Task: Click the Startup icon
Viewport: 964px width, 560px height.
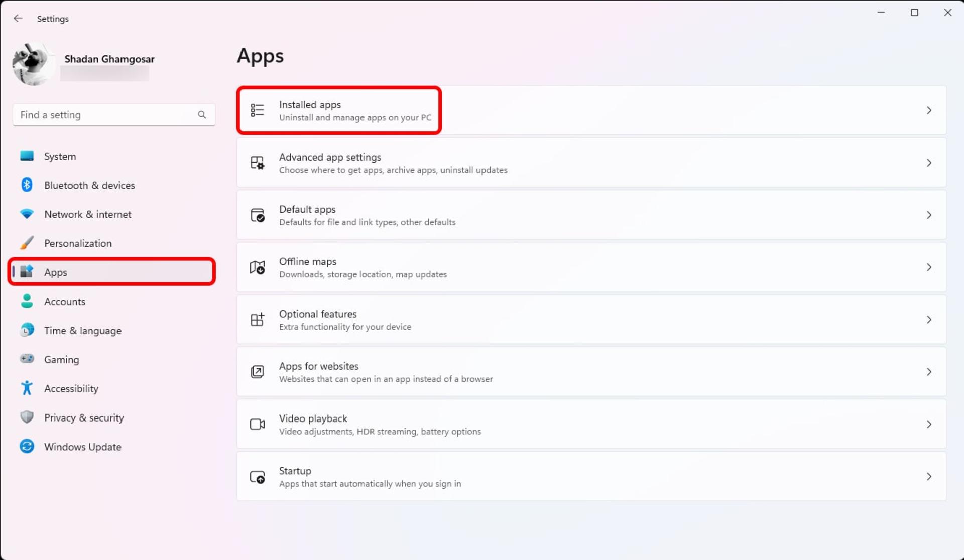Action: tap(257, 477)
